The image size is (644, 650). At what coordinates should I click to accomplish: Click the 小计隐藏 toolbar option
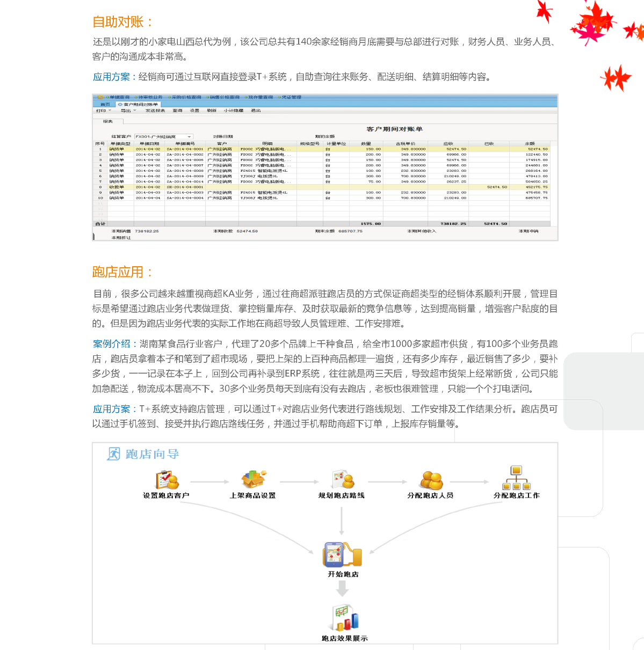(x=234, y=111)
